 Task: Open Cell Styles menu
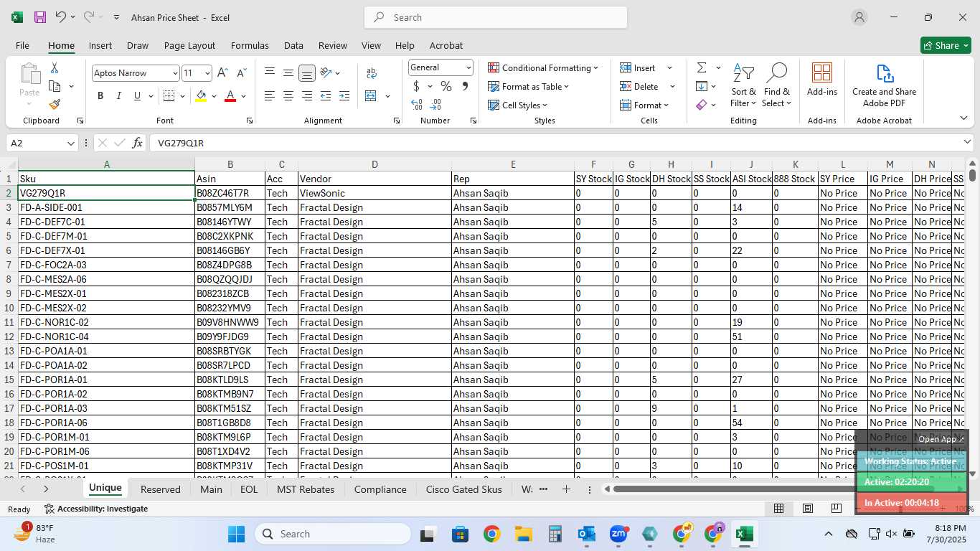[519, 105]
